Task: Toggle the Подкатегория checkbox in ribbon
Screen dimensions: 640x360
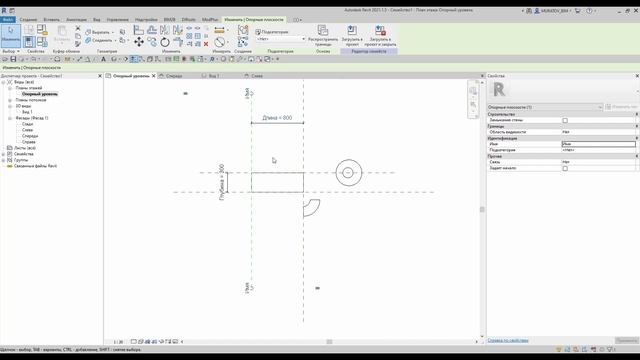Action: [258, 32]
